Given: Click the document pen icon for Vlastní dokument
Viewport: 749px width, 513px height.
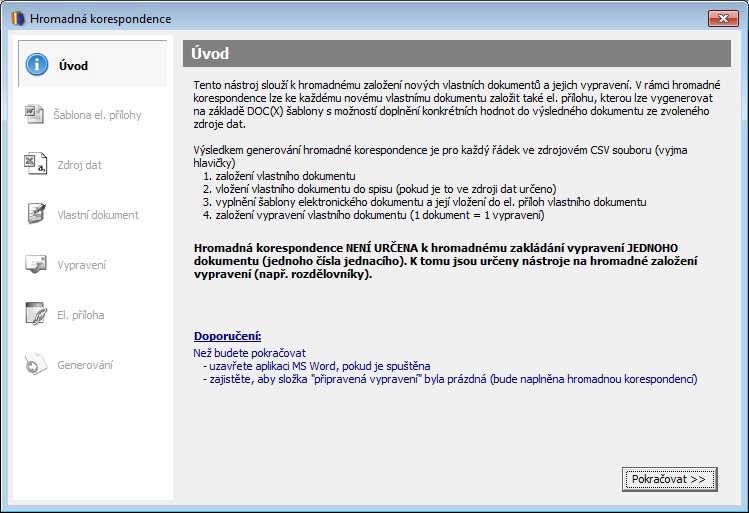Looking at the screenshot, I should [36, 214].
